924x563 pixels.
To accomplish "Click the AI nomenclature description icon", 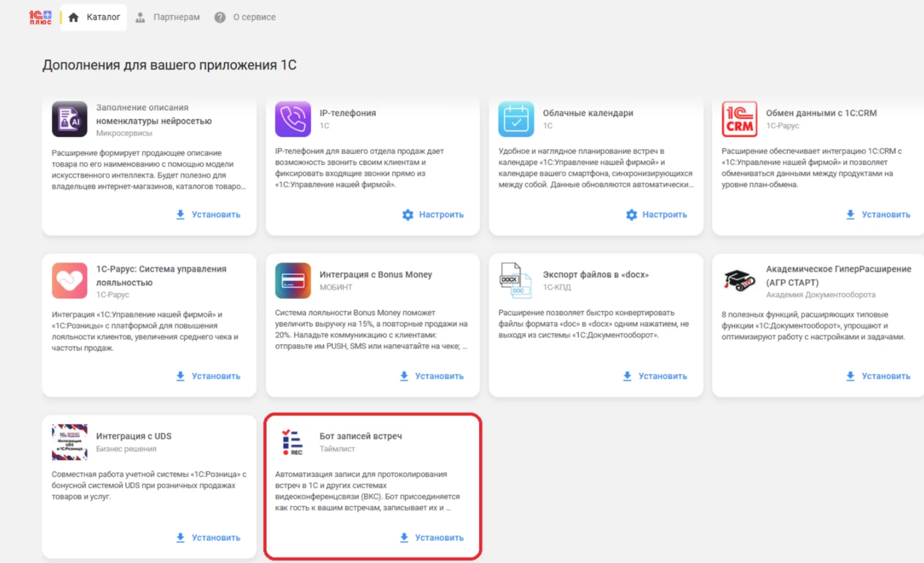I will [x=70, y=119].
